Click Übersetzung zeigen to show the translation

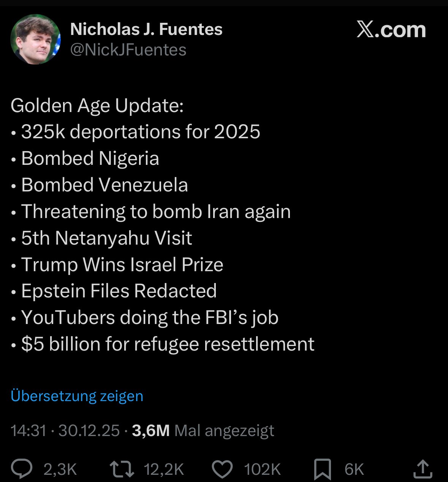click(77, 396)
